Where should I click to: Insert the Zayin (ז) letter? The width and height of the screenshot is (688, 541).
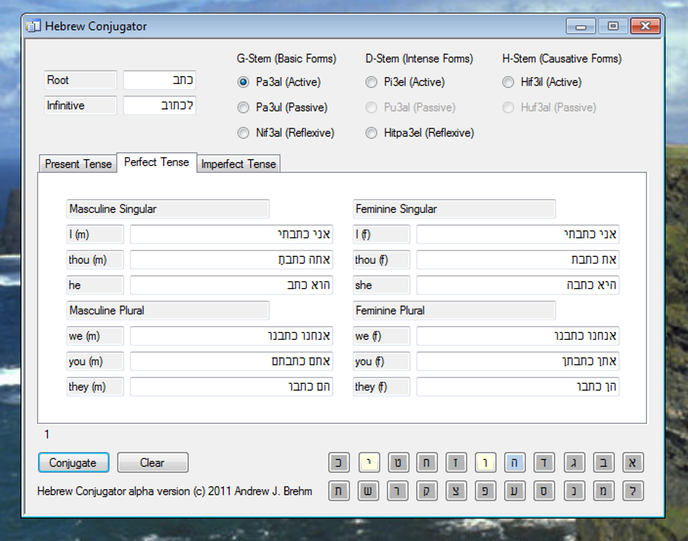click(x=456, y=463)
